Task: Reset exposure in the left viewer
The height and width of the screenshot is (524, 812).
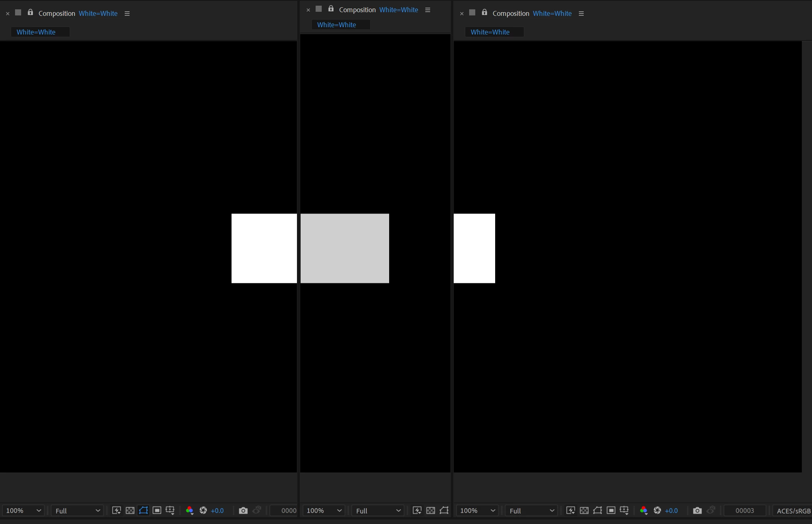Action: tap(203, 511)
